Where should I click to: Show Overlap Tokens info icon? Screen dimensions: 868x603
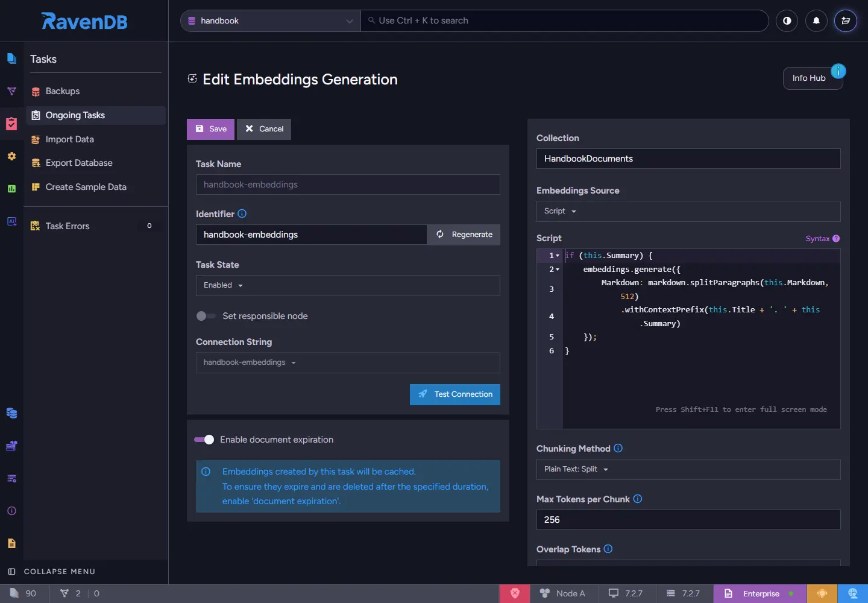click(608, 549)
